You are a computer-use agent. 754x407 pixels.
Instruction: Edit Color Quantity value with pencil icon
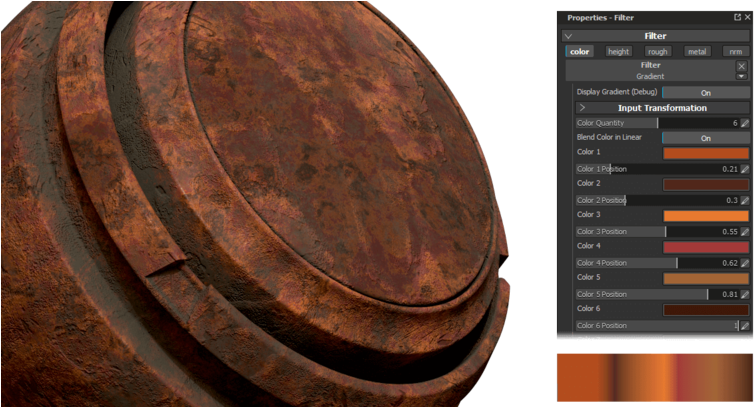click(745, 123)
